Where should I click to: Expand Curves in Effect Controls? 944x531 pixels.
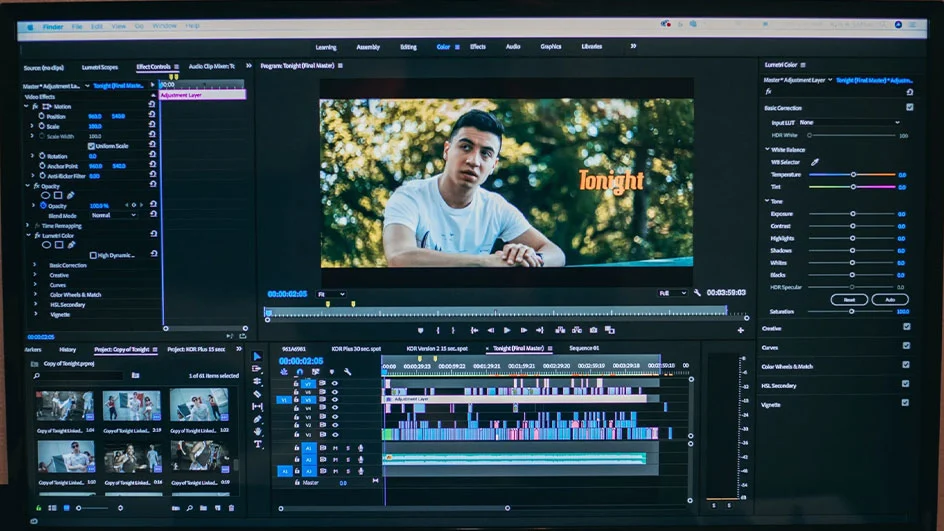(35, 284)
